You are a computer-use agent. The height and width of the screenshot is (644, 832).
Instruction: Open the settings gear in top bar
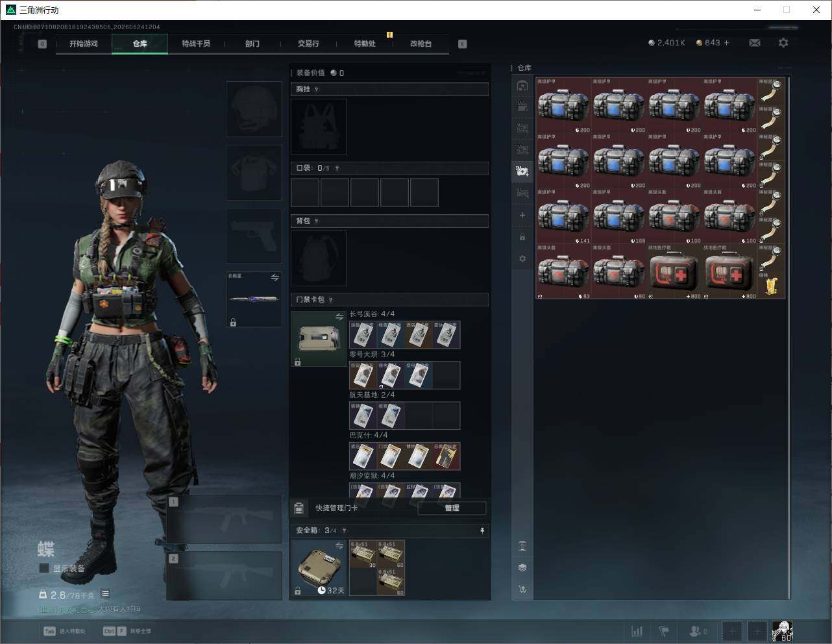783,43
